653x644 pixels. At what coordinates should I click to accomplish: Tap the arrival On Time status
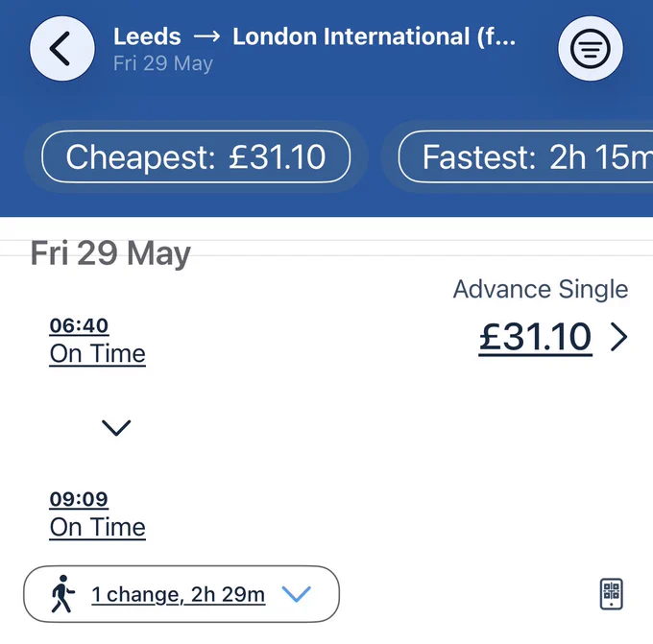pyautogui.click(x=97, y=528)
